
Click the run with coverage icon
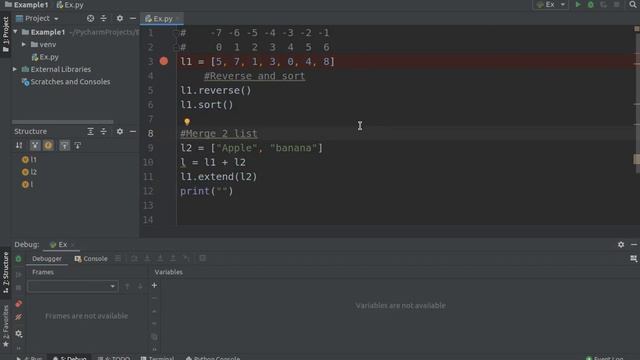point(604,4)
